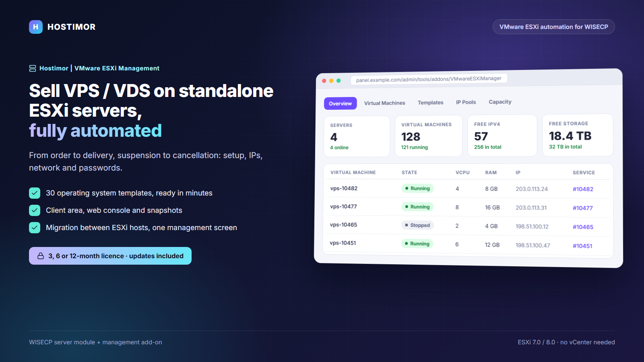Image resolution: width=644 pixels, height=362 pixels.
Task: Click the ESXi 7.0 / 8.0 footer text
Action: pos(566,342)
